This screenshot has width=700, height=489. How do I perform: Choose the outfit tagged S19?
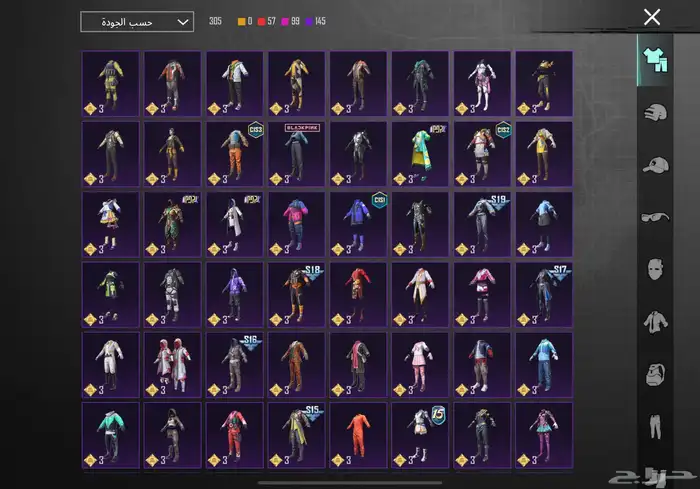point(482,220)
